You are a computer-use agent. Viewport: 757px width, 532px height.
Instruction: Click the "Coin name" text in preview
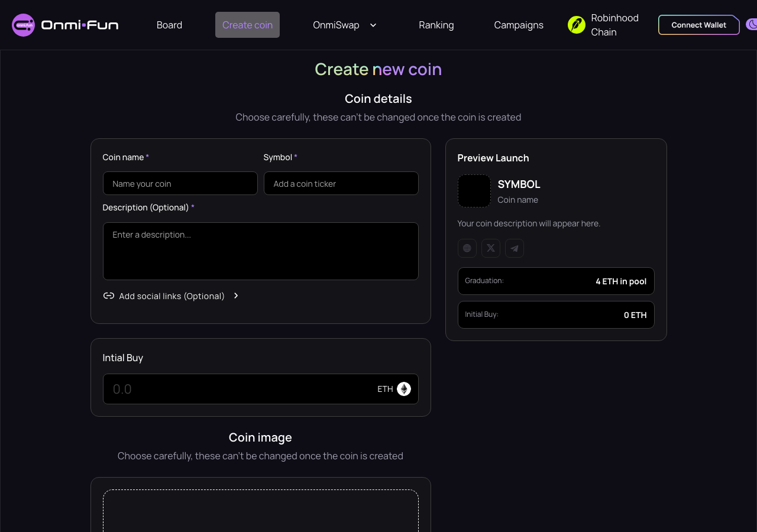pyautogui.click(x=518, y=200)
